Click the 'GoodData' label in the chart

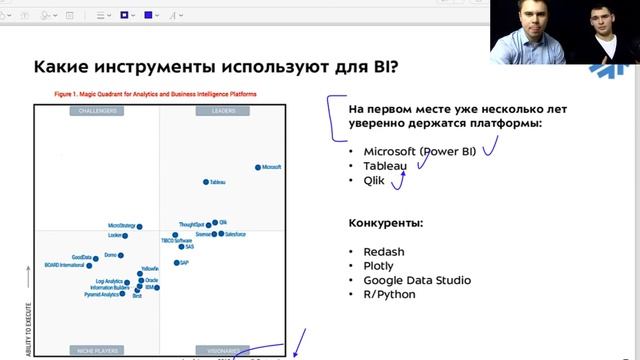click(x=82, y=257)
